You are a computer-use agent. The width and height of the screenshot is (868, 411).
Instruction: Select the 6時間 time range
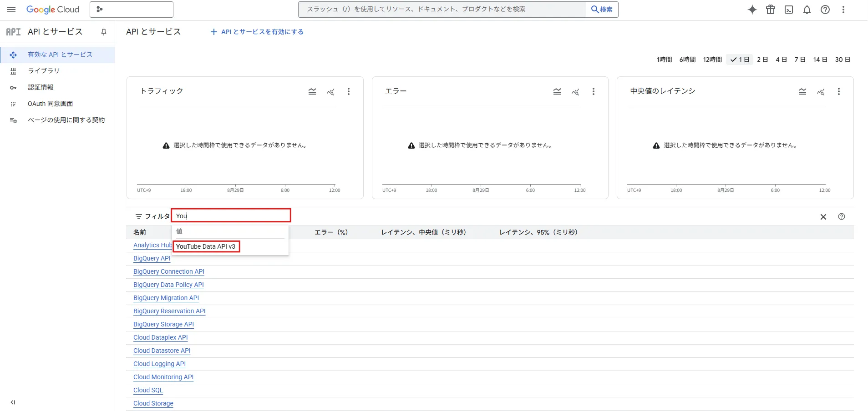click(x=687, y=60)
